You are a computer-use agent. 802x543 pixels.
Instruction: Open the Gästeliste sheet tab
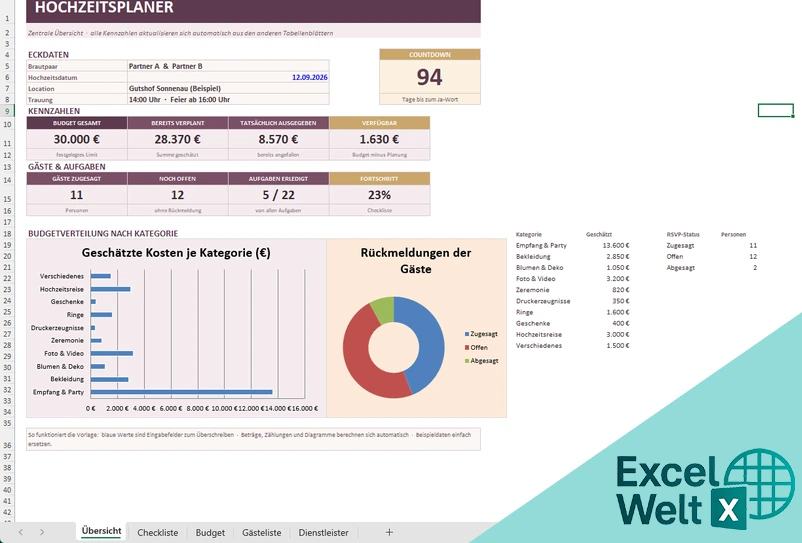(x=261, y=532)
